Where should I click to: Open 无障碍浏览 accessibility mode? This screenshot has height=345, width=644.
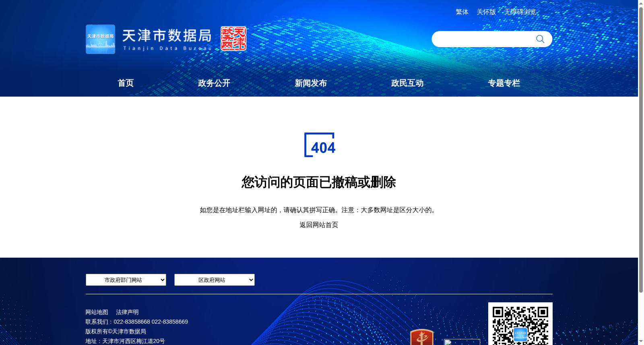pyautogui.click(x=520, y=12)
